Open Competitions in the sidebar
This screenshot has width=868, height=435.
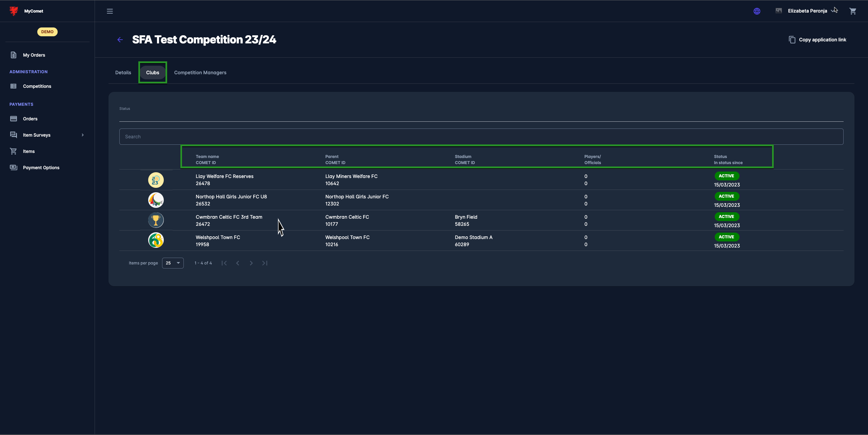click(37, 86)
